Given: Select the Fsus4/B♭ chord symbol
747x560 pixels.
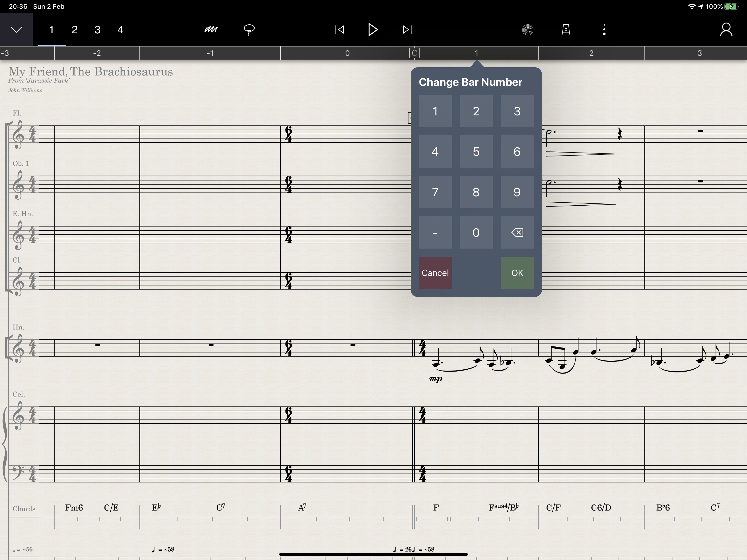Looking at the screenshot, I should (504, 507).
